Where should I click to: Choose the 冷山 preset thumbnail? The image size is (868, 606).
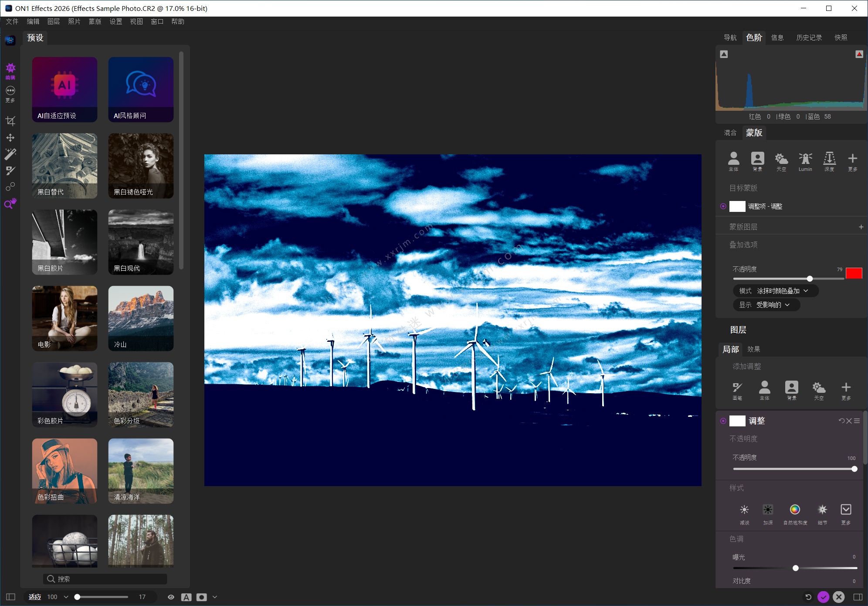pyautogui.click(x=141, y=318)
